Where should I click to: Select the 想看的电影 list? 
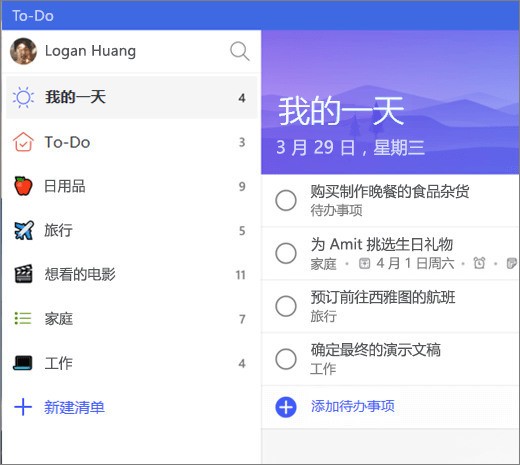tap(131, 274)
